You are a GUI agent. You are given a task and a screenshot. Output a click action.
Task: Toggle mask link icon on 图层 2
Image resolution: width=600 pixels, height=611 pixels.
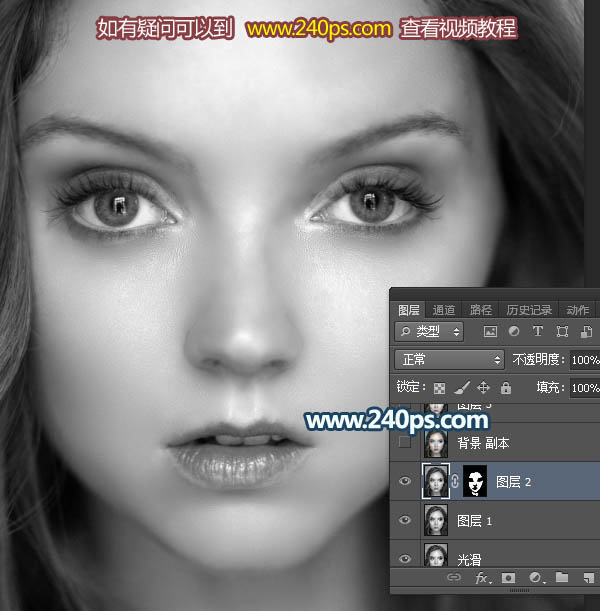click(455, 482)
